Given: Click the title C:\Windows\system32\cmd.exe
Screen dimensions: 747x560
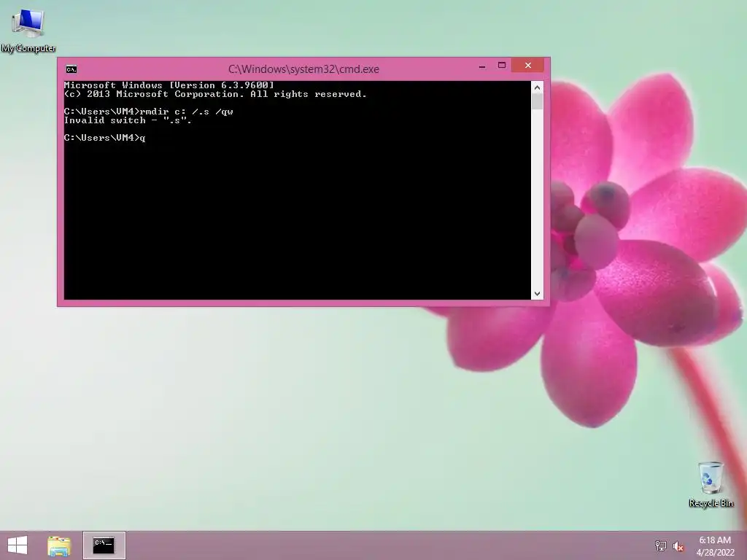Looking at the screenshot, I should 303,69.
